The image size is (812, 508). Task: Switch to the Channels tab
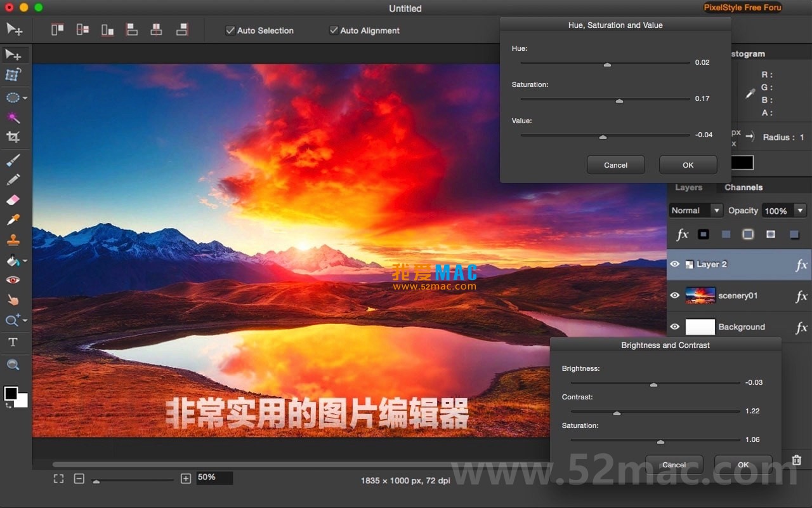[x=743, y=187]
